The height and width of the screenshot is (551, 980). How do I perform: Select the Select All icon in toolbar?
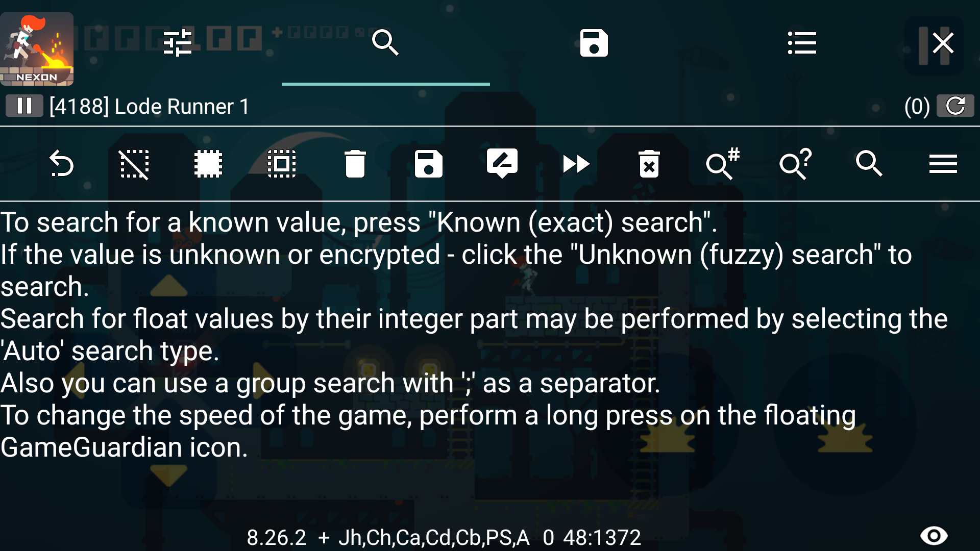click(x=208, y=163)
